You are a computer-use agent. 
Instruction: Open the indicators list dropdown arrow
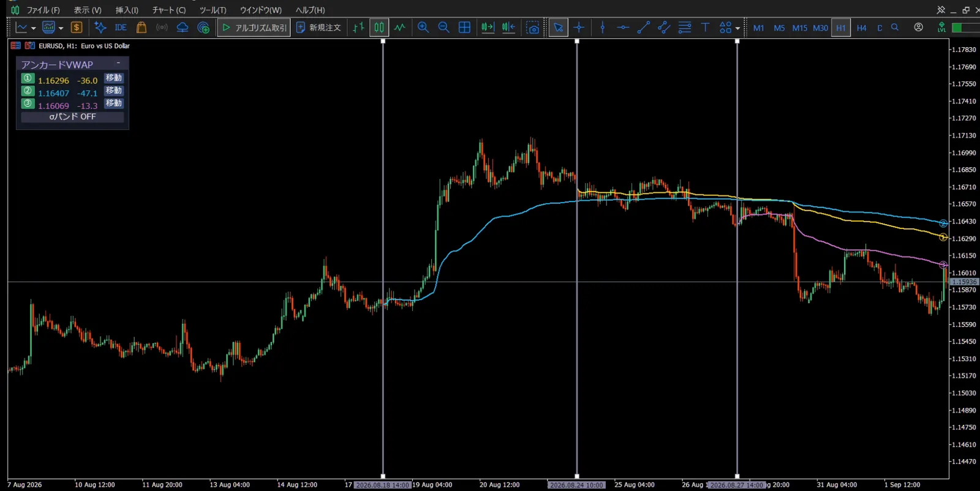(x=61, y=28)
